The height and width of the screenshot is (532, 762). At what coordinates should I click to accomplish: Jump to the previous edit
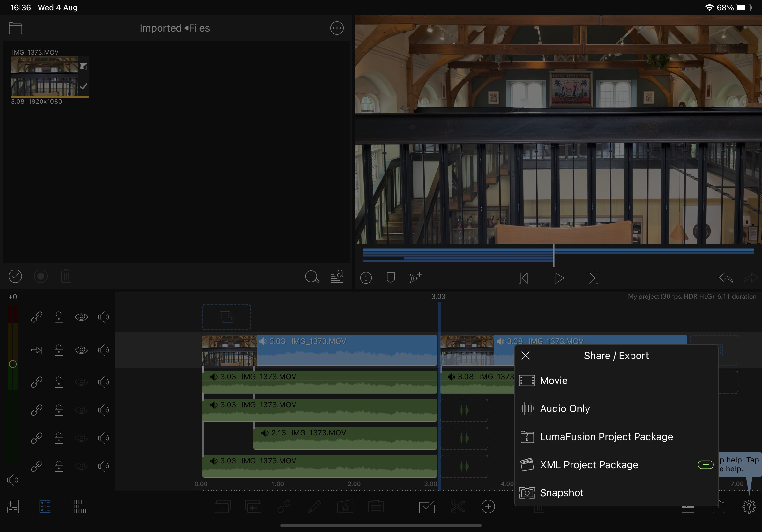pos(523,278)
